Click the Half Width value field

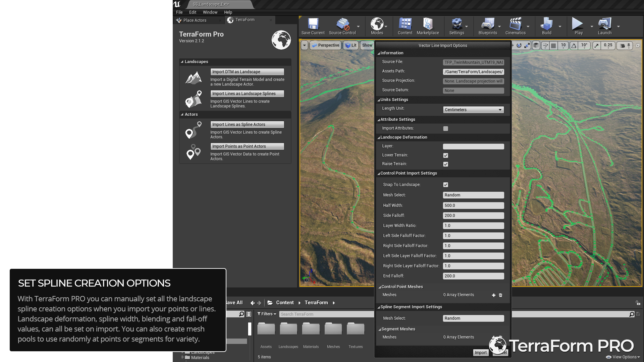pyautogui.click(x=473, y=206)
